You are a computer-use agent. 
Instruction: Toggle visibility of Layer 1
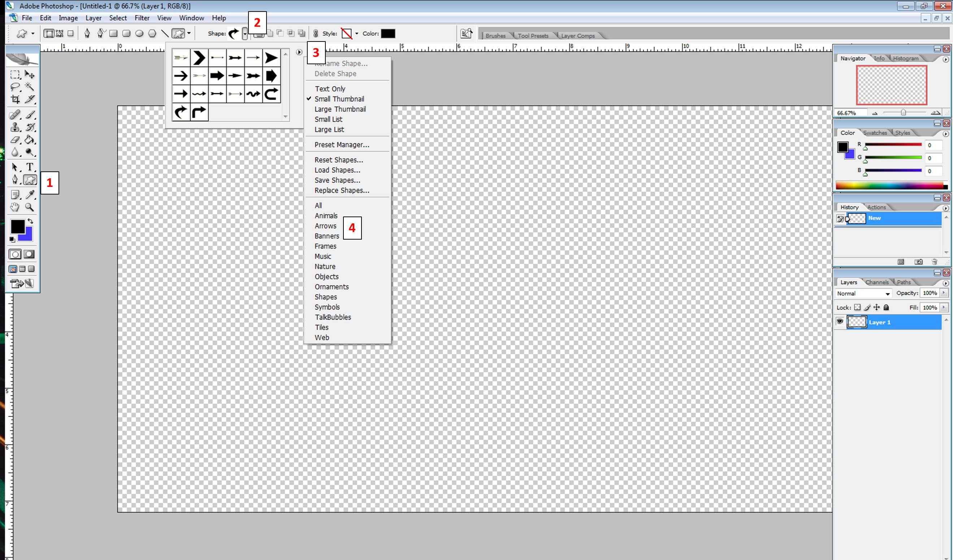pyautogui.click(x=840, y=322)
